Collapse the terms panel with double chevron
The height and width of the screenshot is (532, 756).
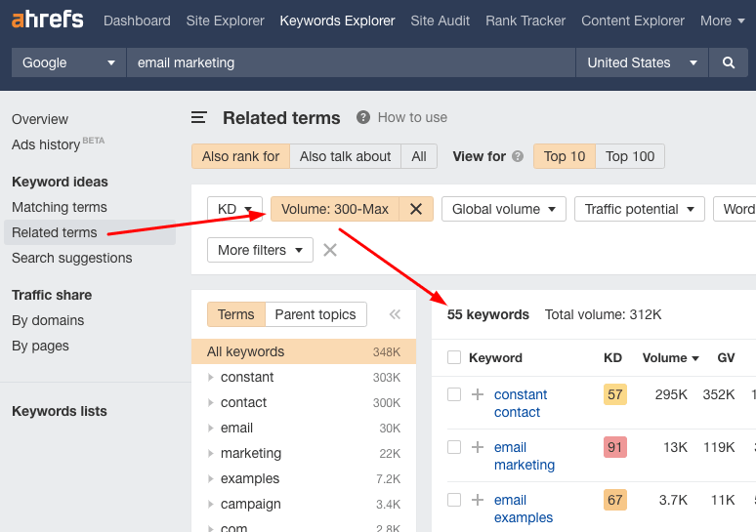click(x=395, y=314)
